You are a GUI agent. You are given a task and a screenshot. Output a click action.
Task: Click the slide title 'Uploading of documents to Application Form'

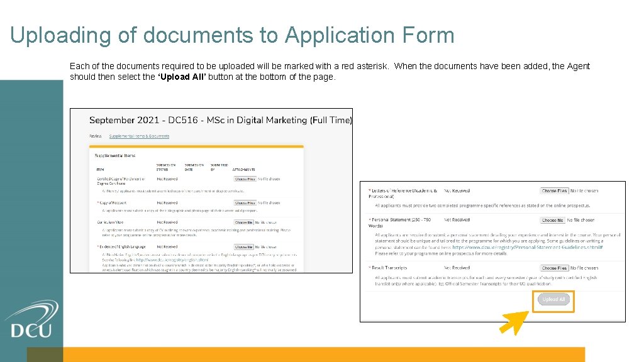point(232,35)
